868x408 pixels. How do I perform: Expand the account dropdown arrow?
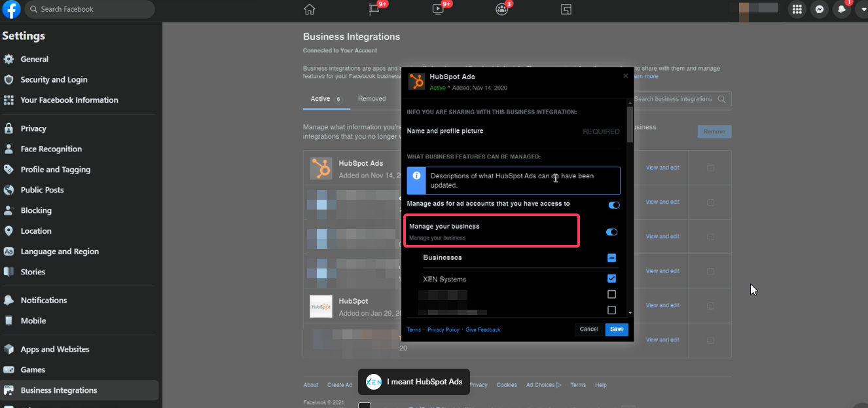coord(862,9)
